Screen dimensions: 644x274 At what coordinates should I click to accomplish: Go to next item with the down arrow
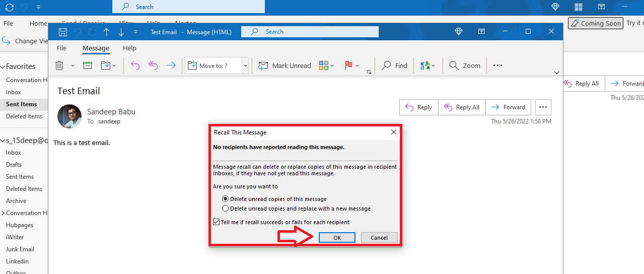click(x=121, y=32)
